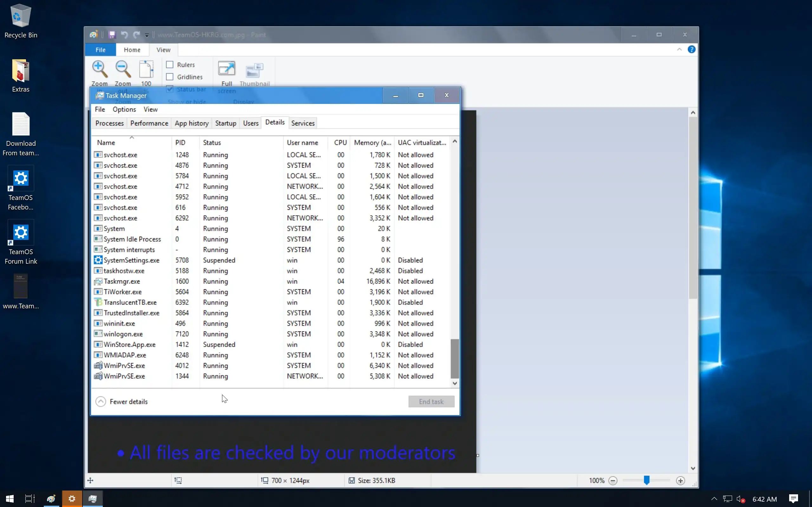Click the Zoom out magnifier icon
The height and width of the screenshot is (507, 812).
pyautogui.click(x=123, y=69)
